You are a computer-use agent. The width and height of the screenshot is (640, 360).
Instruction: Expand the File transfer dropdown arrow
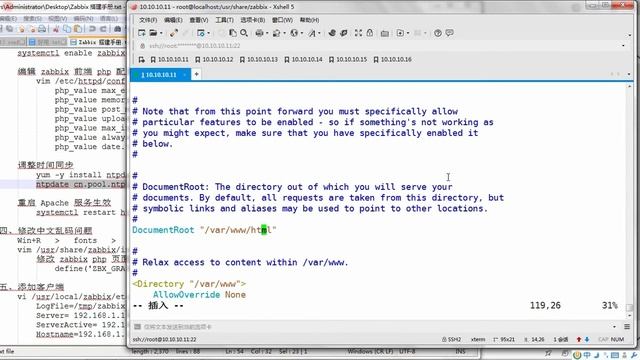coord(284,33)
